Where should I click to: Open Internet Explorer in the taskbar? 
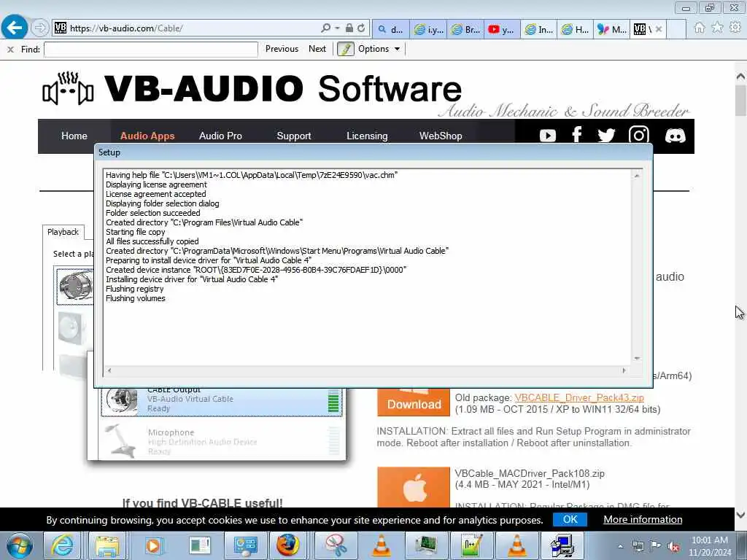pos(62,545)
